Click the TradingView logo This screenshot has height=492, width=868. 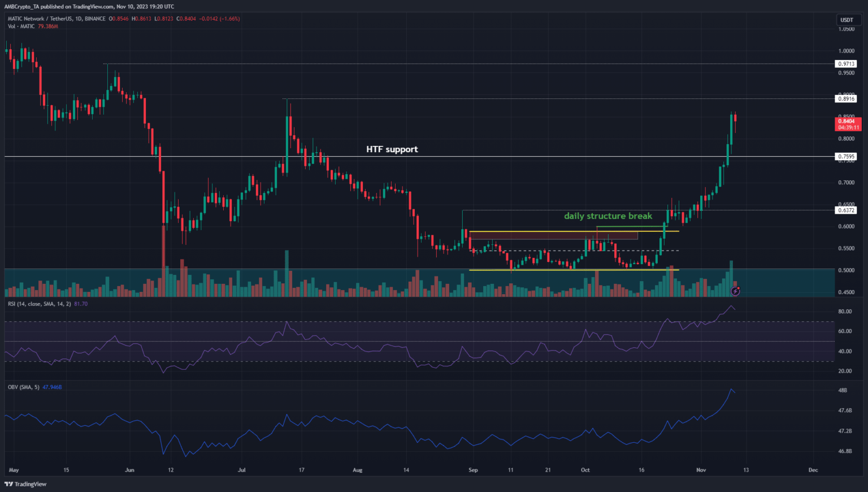pyautogui.click(x=26, y=484)
